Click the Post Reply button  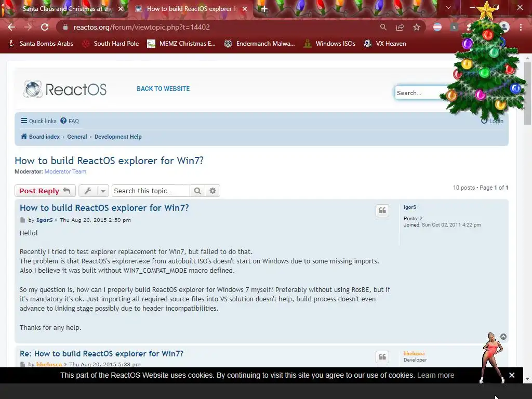point(45,191)
